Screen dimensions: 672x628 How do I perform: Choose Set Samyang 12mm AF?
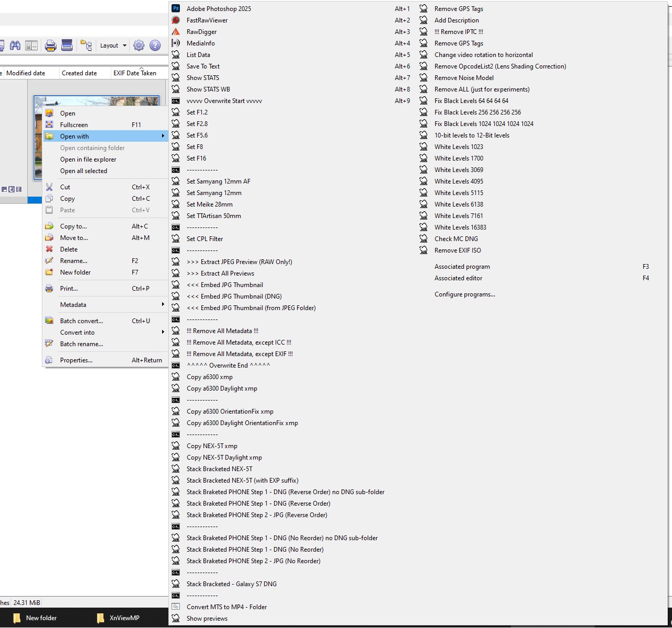(292, 181)
